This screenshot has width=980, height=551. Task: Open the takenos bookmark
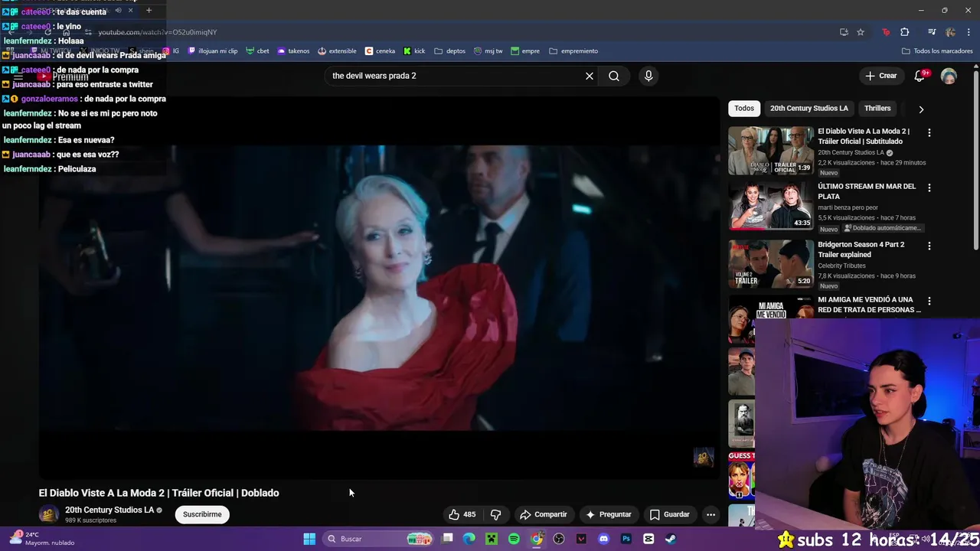[293, 51]
